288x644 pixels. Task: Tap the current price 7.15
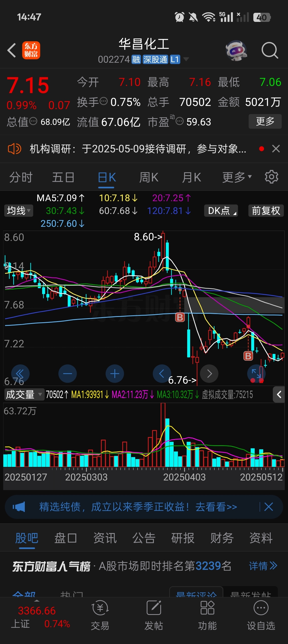pyautogui.click(x=28, y=85)
